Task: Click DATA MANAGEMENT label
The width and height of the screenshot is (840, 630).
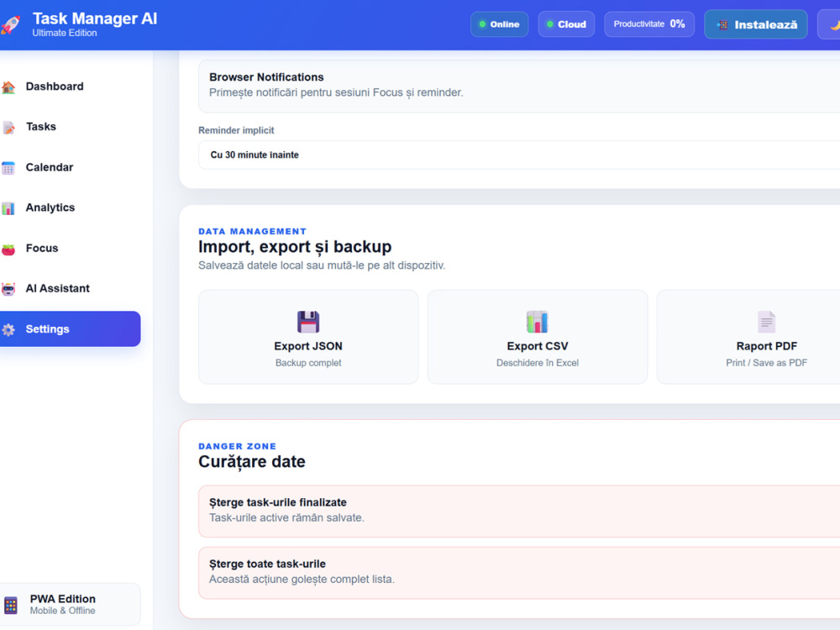Action: (x=252, y=232)
